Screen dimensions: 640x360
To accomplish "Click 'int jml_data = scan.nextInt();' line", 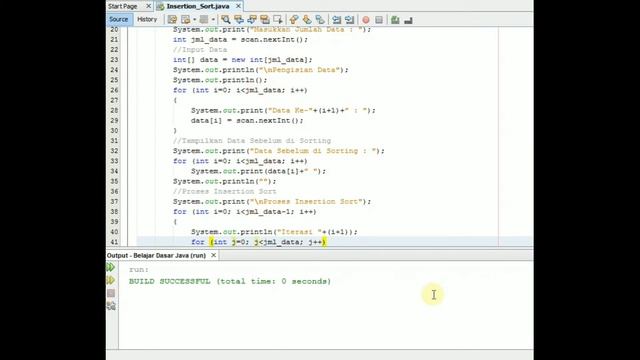I will [x=240, y=40].
